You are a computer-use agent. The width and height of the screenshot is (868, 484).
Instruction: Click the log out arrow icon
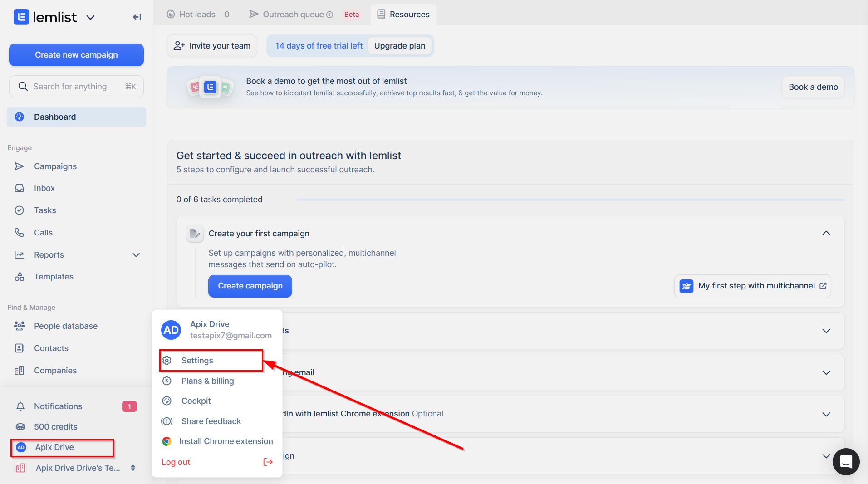tap(268, 462)
